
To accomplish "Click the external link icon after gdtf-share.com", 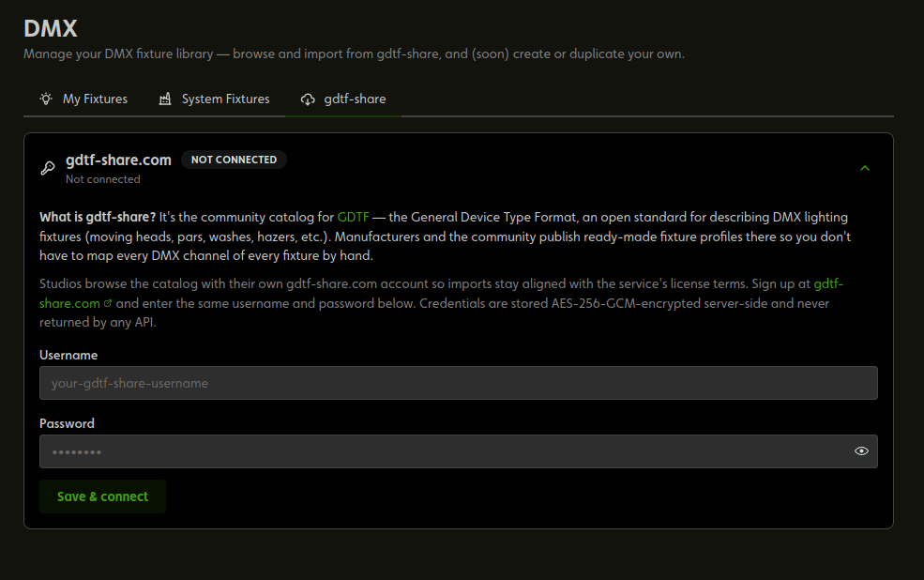I will [x=108, y=303].
